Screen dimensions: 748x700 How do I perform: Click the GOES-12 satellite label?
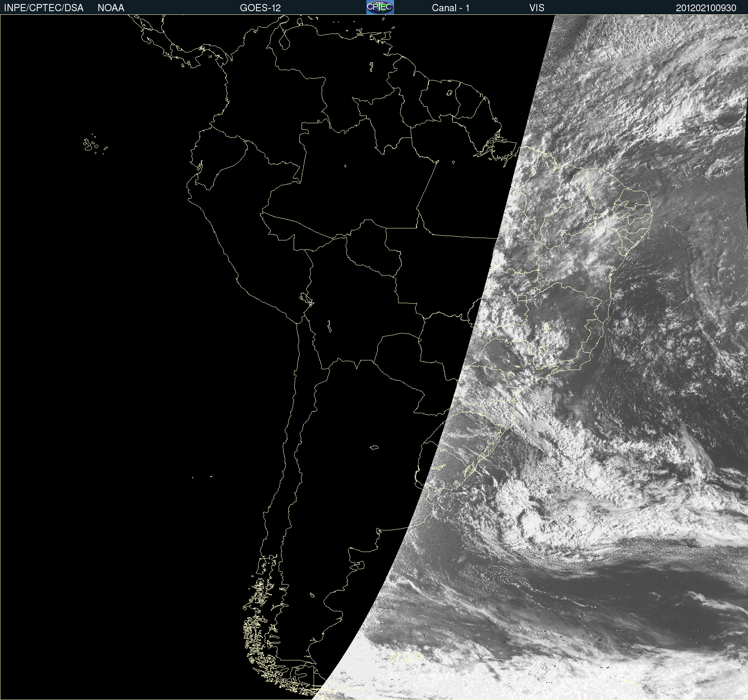(x=260, y=8)
